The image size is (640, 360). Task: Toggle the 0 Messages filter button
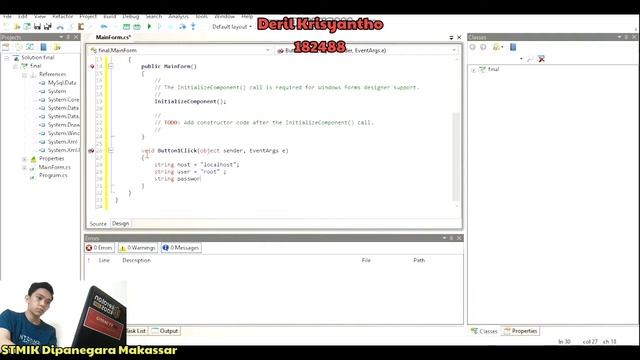pyautogui.click(x=181, y=248)
